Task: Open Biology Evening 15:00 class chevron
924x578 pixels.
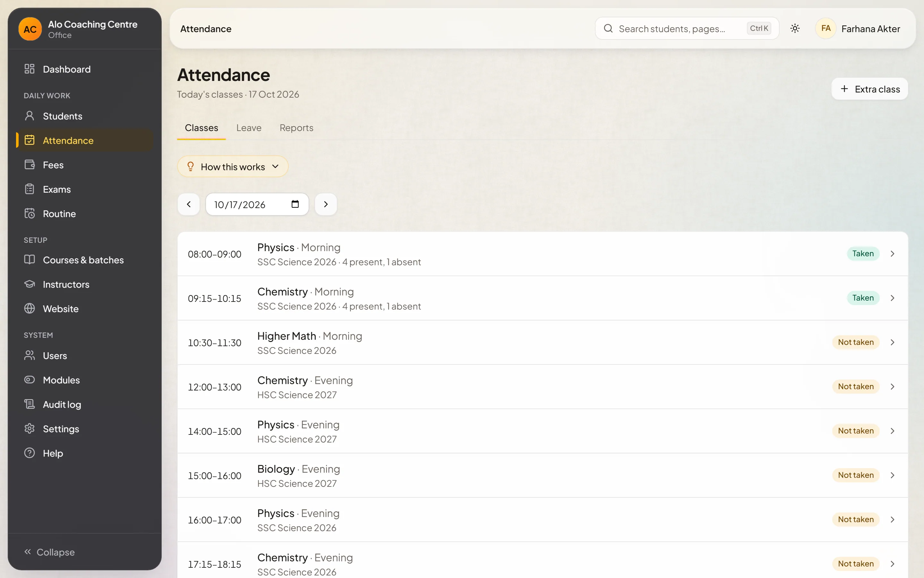Action: tap(892, 475)
